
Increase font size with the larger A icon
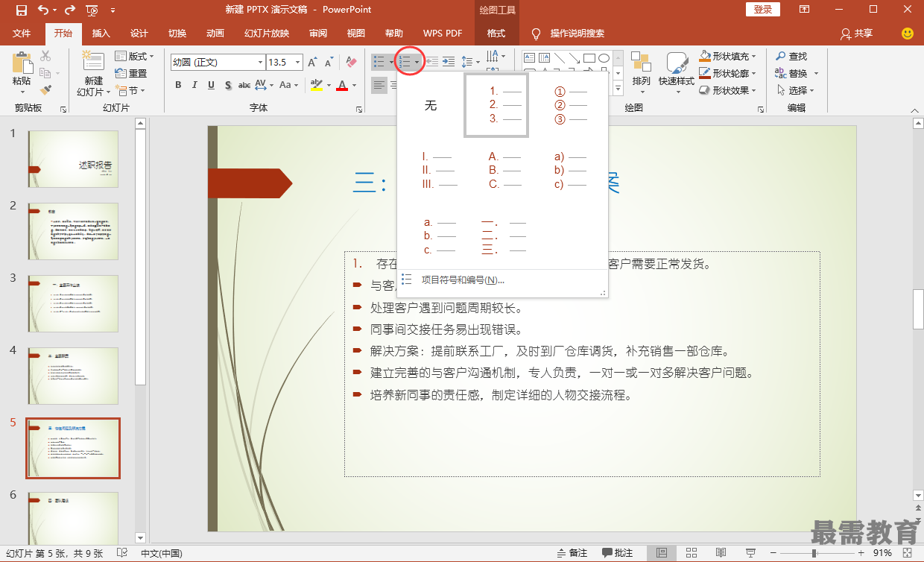tap(313, 62)
